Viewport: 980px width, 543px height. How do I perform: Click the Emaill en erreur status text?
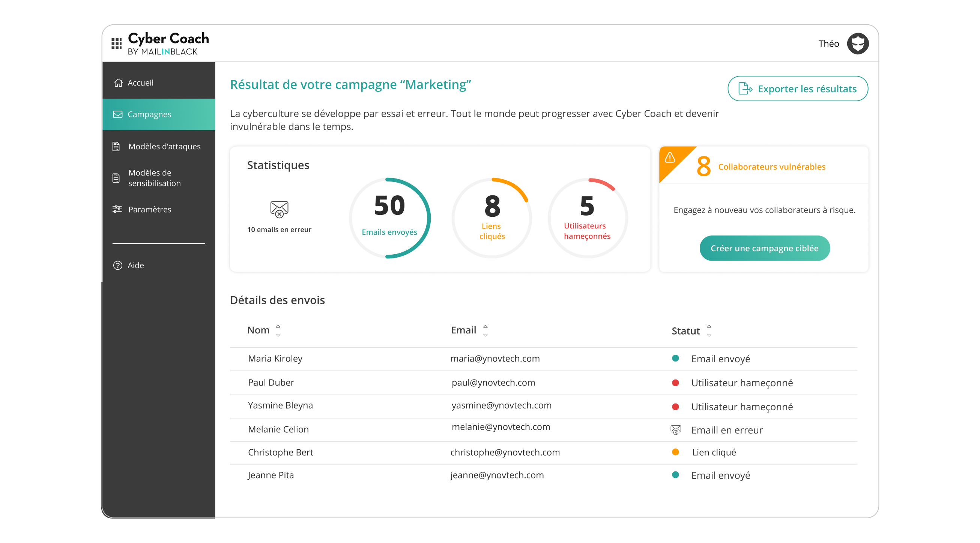727,430
